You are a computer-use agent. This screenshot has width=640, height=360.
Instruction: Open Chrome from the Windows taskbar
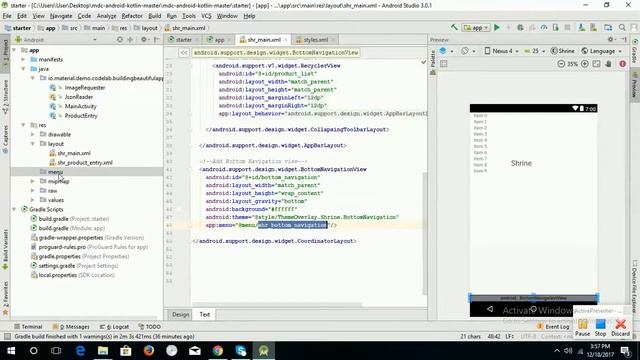[x=218, y=351]
